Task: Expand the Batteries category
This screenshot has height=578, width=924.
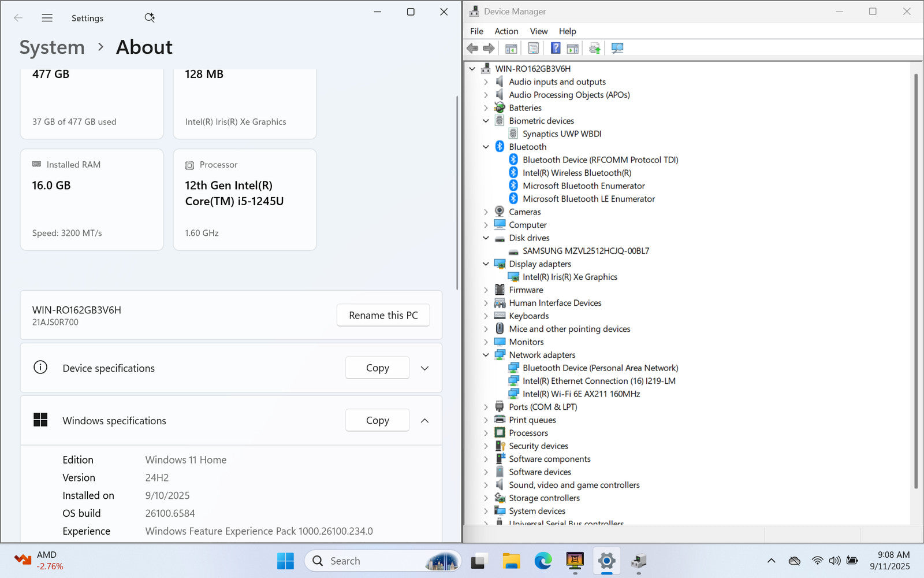Action: click(486, 108)
